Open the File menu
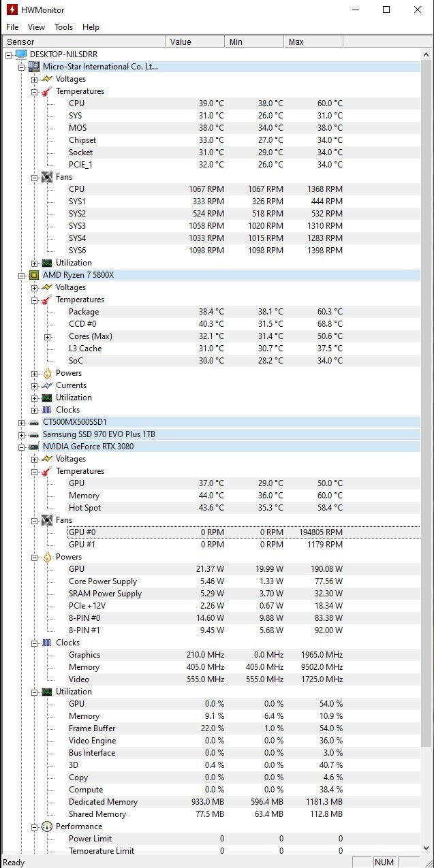This screenshot has width=434, height=868. pos(12,27)
